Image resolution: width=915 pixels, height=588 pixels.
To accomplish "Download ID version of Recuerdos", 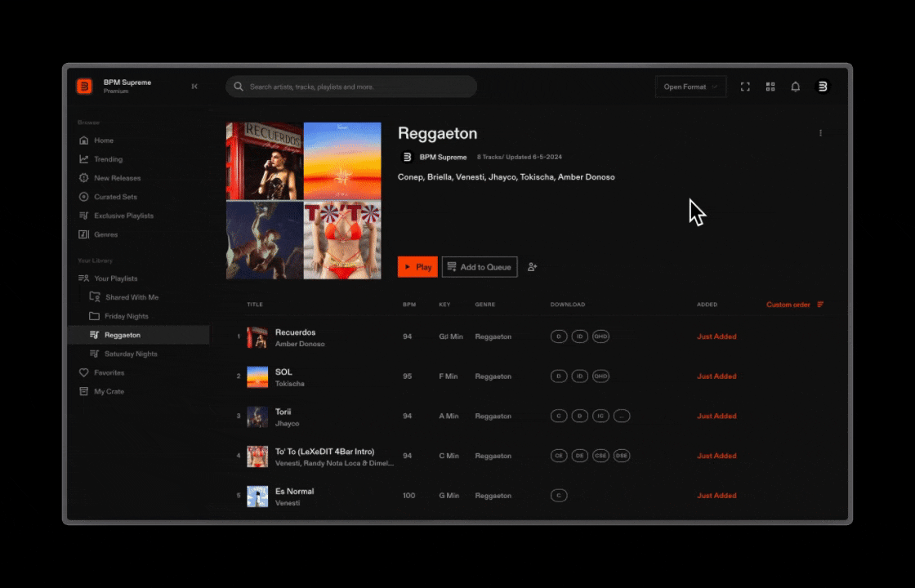I will tap(579, 336).
